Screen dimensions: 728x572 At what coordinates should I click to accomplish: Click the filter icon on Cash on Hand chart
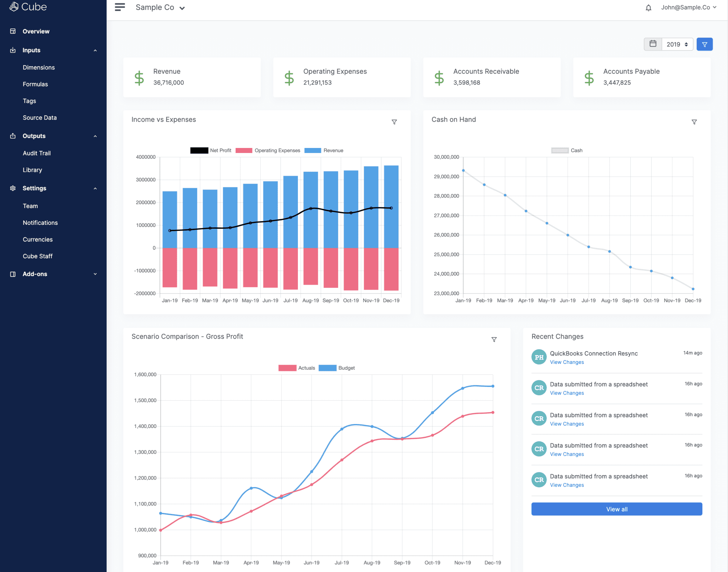coord(694,122)
